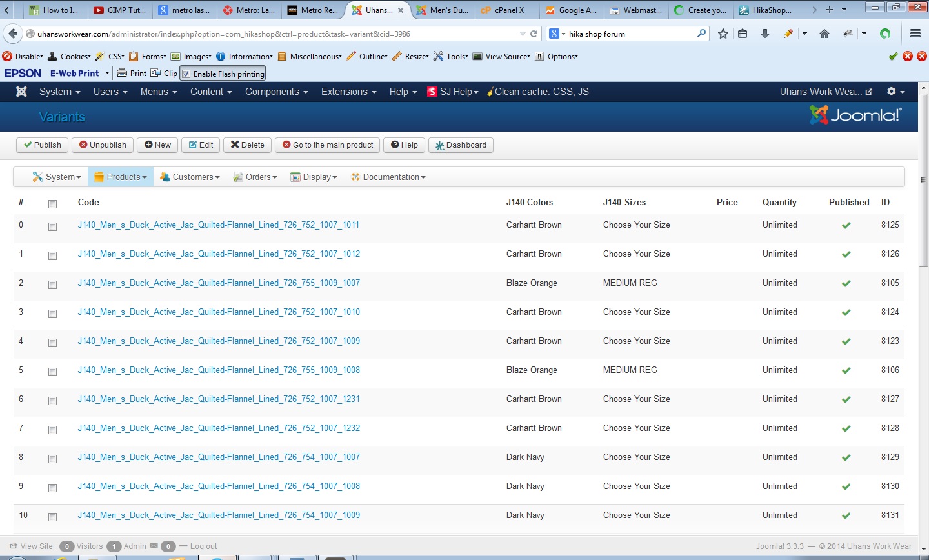
Task: Click the Publish button
Action: click(43, 145)
